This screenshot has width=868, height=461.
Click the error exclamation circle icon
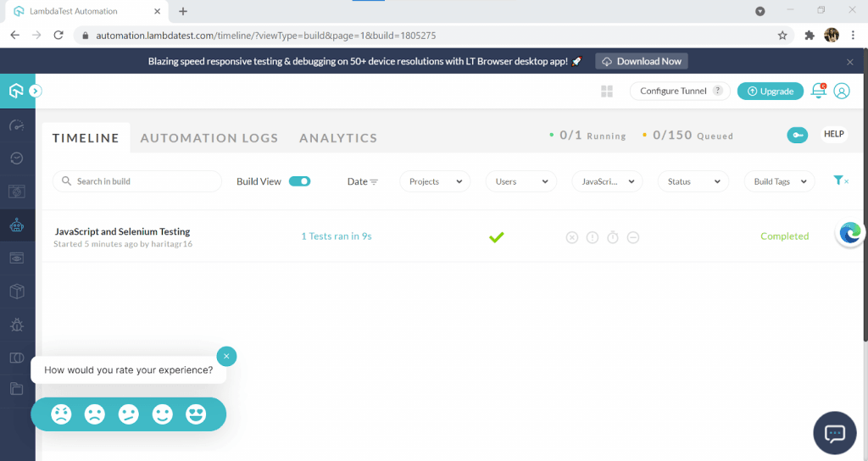(593, 237)
